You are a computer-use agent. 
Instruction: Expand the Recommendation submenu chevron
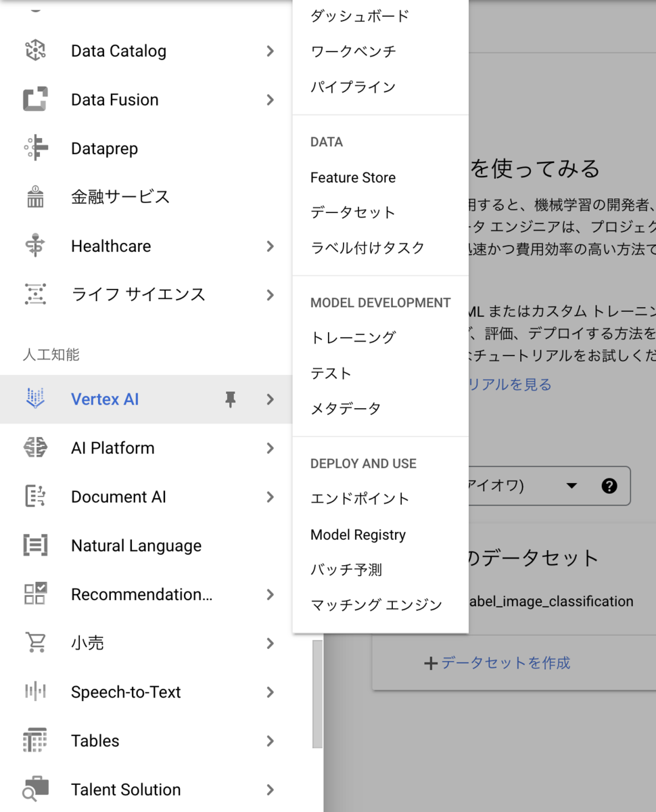(x=270, y=594)
